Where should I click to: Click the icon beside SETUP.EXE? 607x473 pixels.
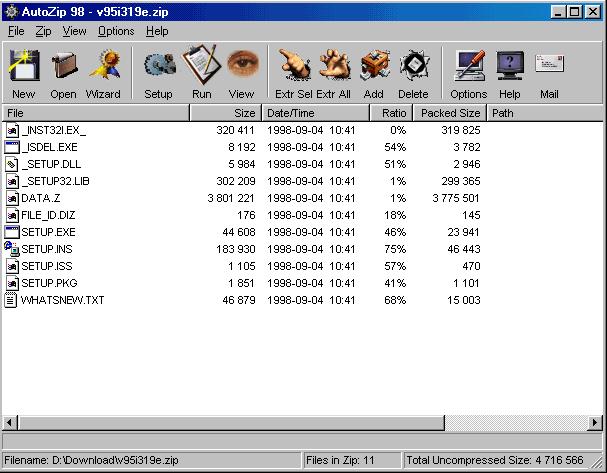click(x=12, y=232)
